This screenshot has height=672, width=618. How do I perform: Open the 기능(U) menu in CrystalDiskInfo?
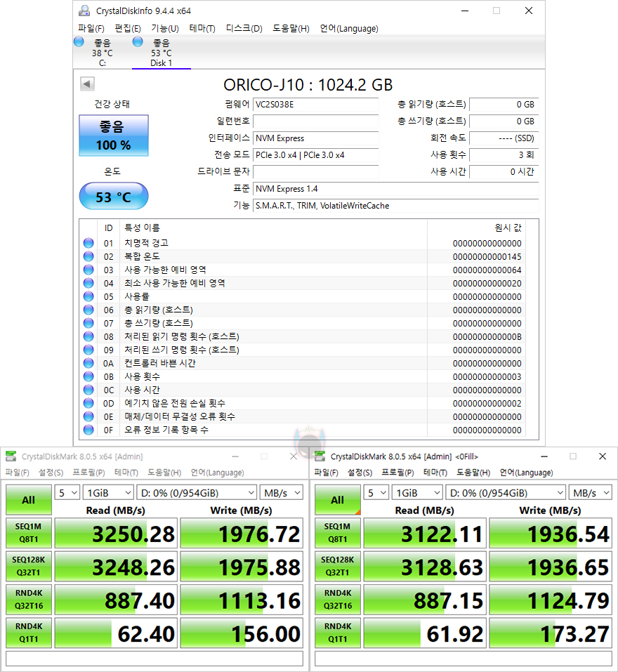click(165, 29)
